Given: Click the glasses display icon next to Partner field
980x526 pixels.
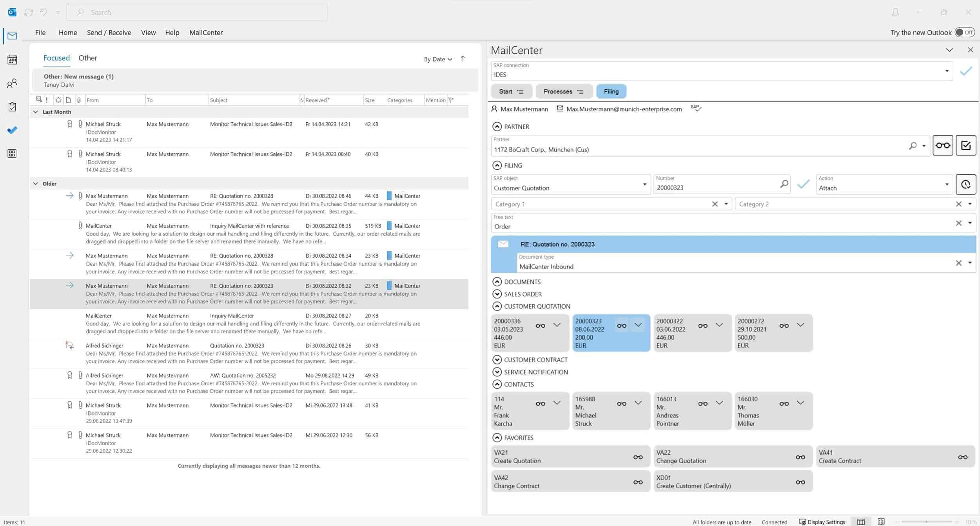Looking at the screenshot, I should click(x=943, y=145).
